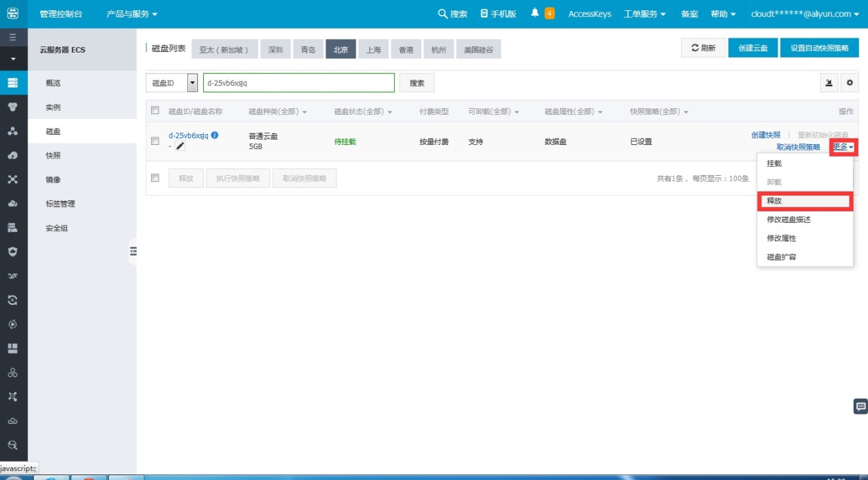Collapse the sidebar with handle icon
This screenshot has height=480, width=868.
pyautogui.click(x=133, y=252)
